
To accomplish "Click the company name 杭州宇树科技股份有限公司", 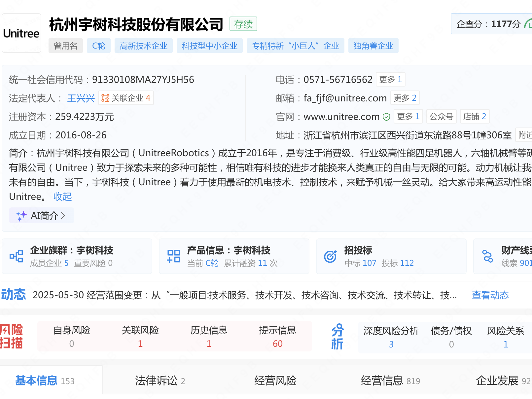I will coord(136,24).
